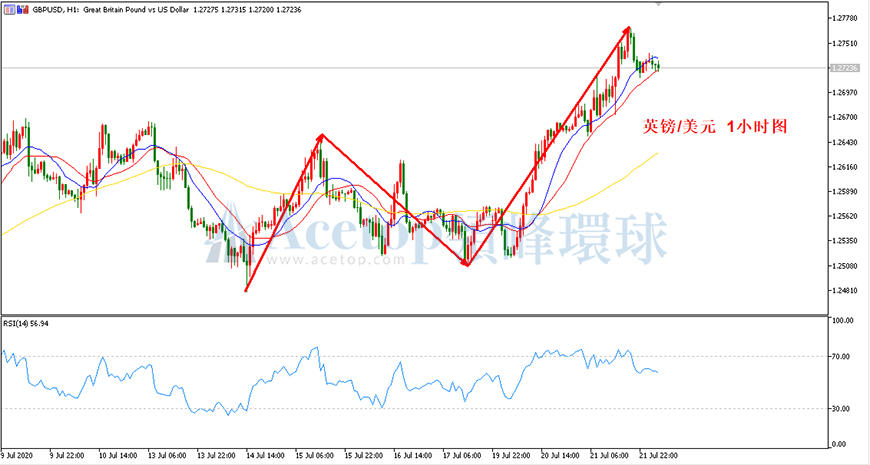
Task: Click the RSI 0.00 scale label
Action: (840, 444)
